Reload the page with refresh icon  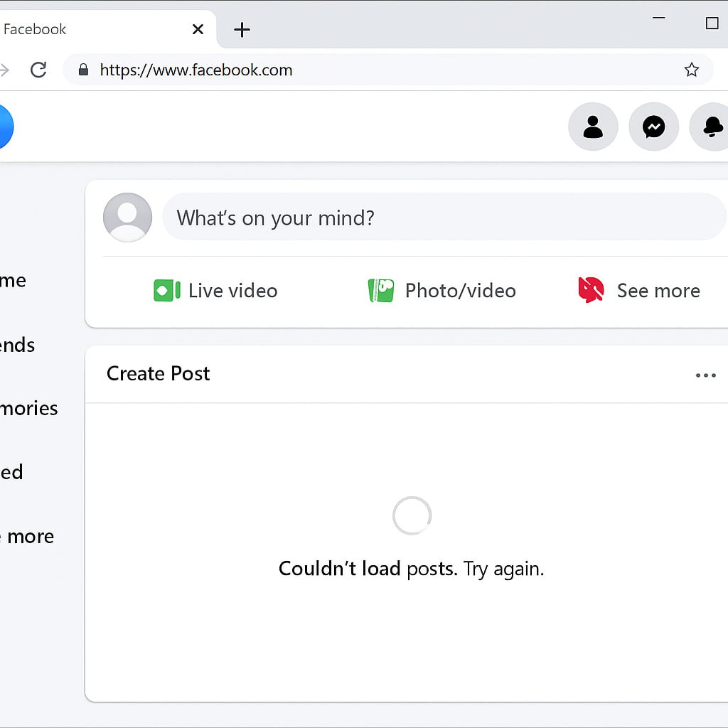pos(38,70)
